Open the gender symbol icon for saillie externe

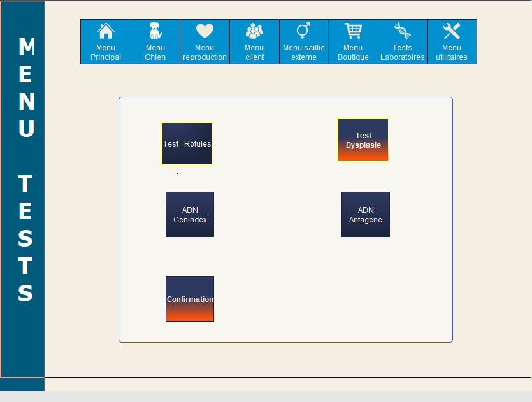point(303,31)
